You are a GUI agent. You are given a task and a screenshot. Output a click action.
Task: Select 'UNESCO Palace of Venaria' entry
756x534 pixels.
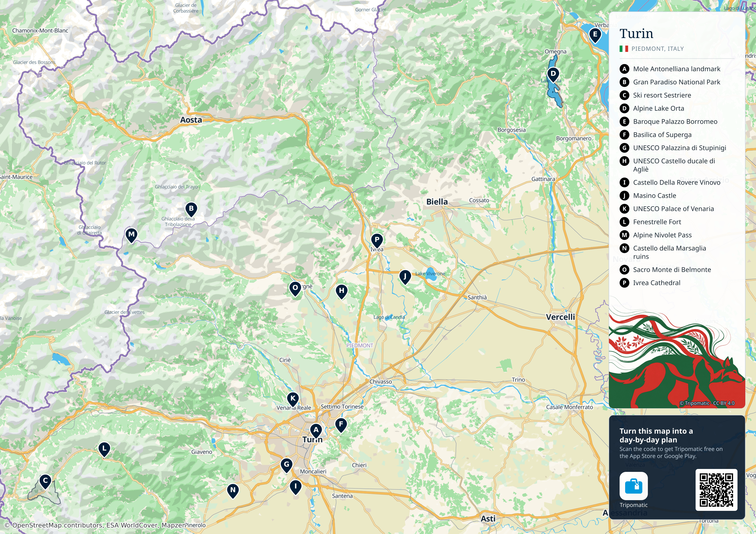tap(673, 209)
